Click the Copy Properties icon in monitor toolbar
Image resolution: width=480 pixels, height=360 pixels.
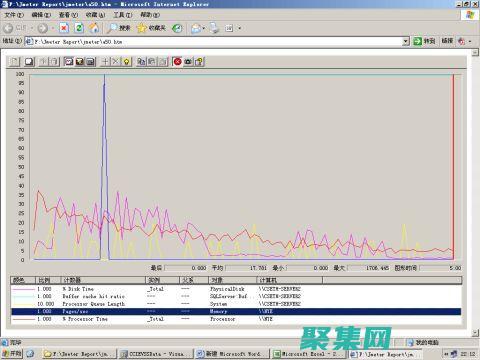coord(141,61)
